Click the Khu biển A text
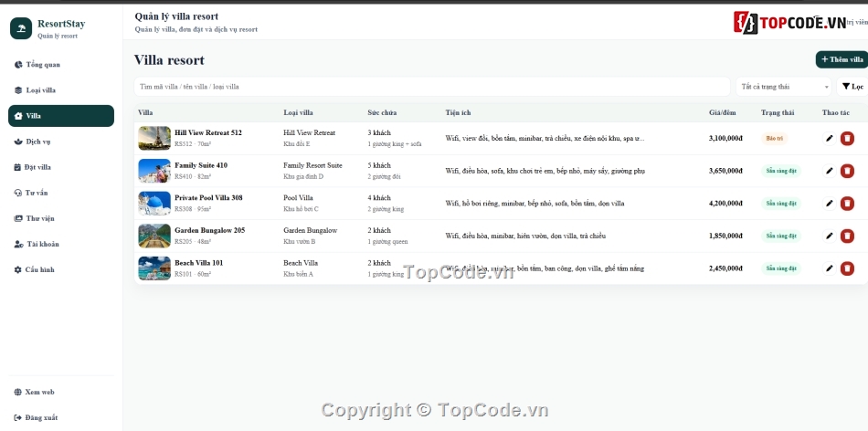The height and width of the screenshot is (431, 868). click(299, 274)
